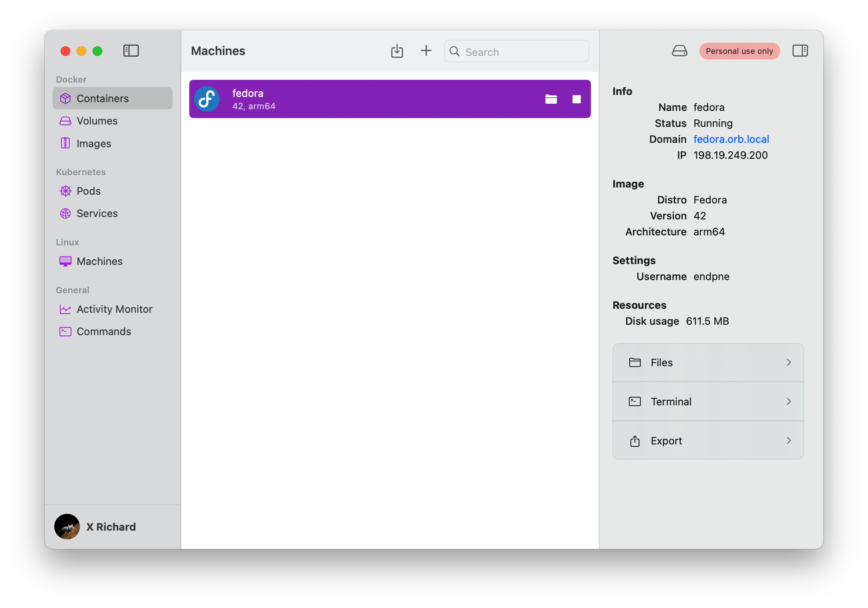
Task: Open fedora machine's folder icon
Action: pyautogui.click(x=551, y=99)
